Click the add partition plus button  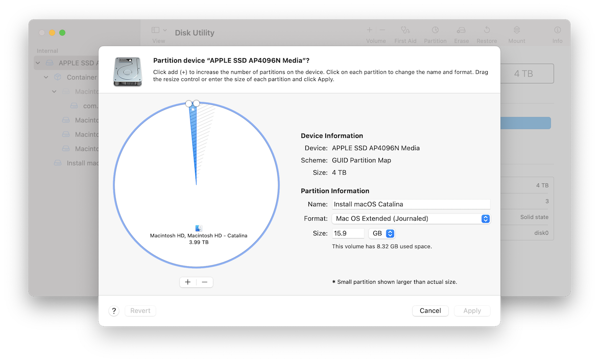(x=187, y=282)
